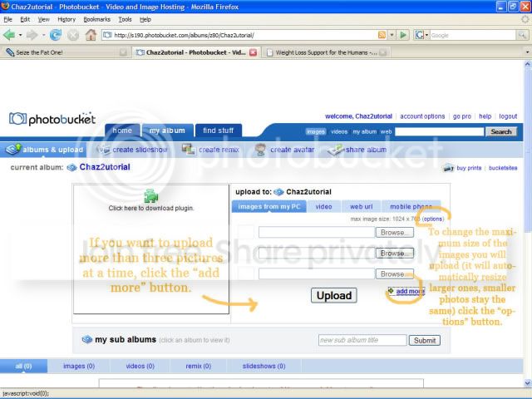Click the first Browse button
The width and height of the screenshot is (532, 399).
(x=395, y=233)
